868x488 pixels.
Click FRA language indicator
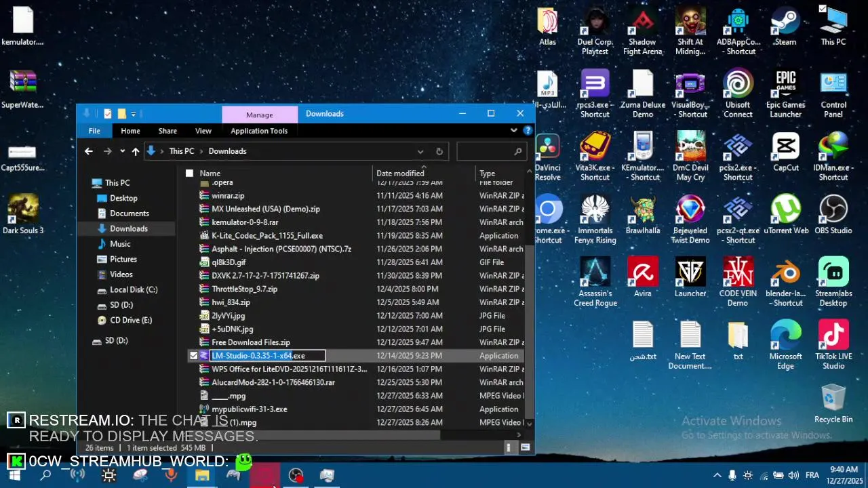[x=812, y=475]
